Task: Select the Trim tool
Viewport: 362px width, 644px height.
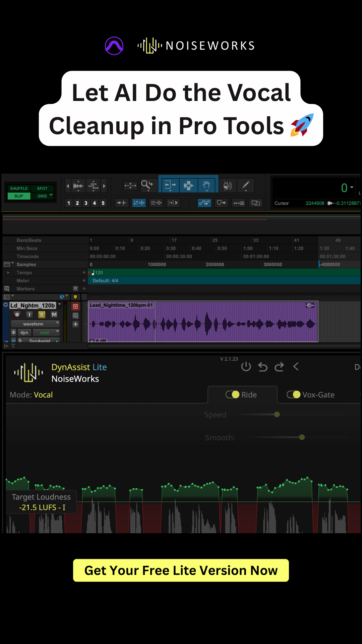Action: click(x=170, y=185)
